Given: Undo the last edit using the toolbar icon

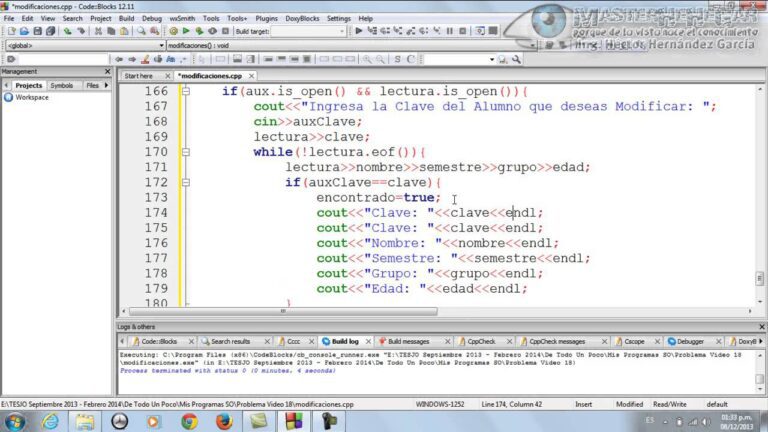Looking at the screenshot, I should 68,31.
